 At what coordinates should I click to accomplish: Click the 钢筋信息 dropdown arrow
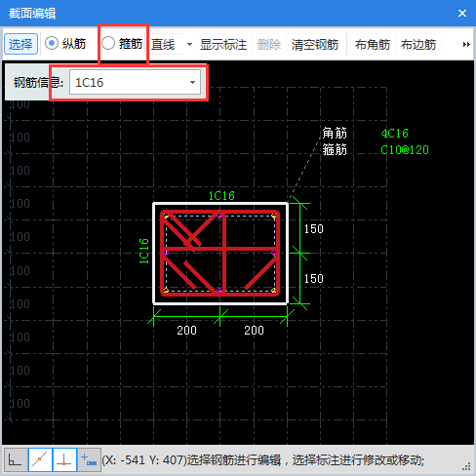[192, 83]
